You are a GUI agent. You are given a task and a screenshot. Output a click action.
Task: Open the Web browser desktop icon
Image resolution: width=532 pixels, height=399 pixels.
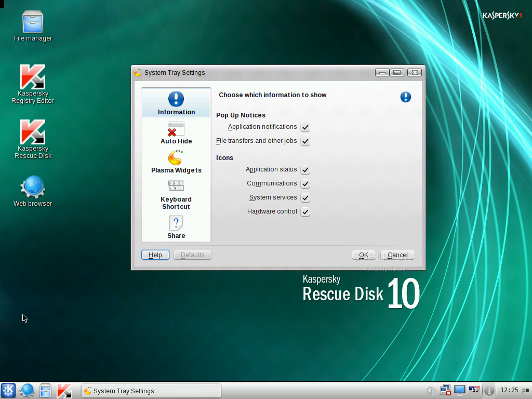pos(33,191)
